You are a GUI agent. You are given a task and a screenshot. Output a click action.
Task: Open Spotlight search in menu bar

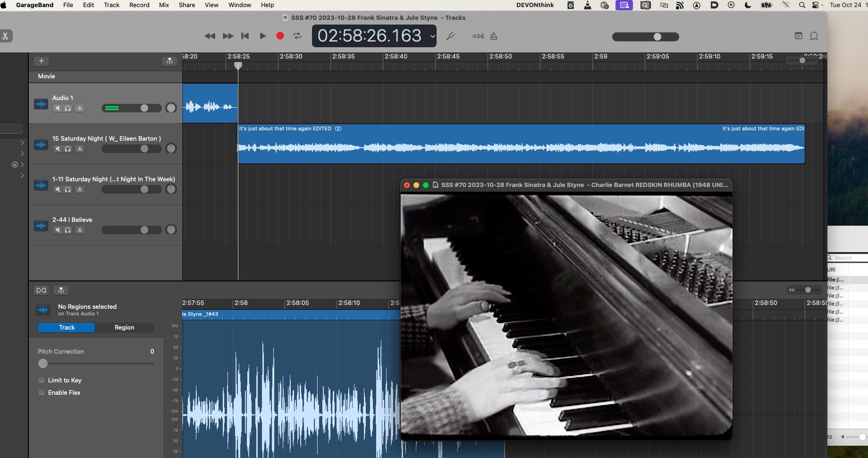pyautogui.click(x=802, y=5)
